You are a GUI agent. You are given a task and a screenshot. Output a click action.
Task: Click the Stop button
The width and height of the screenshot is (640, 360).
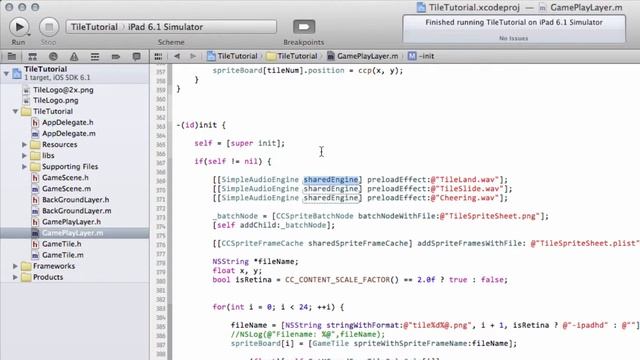pos(49,27)
